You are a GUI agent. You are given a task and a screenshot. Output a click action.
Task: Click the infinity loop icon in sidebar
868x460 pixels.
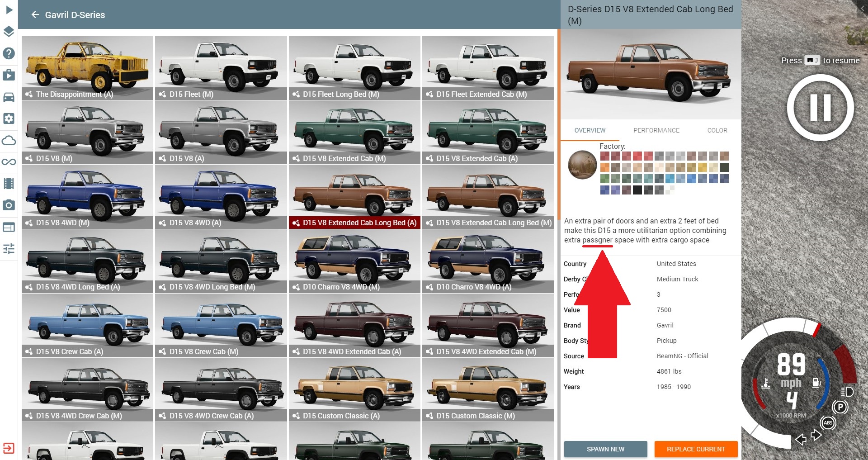coord(9,162)
